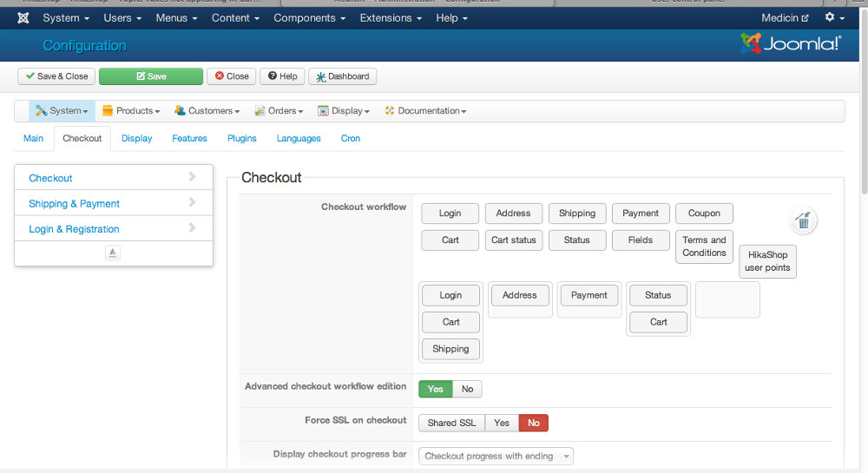Go to Checkout section in sidebar
The image size is (868, 473).
pos(114,178)
